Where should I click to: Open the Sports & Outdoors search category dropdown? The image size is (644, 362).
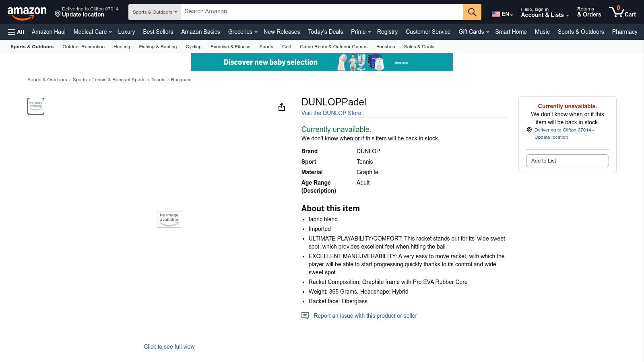click(155, 12)
